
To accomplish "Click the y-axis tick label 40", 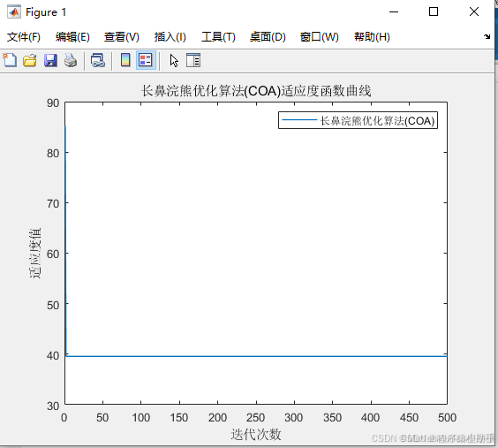I will point(53,355).
